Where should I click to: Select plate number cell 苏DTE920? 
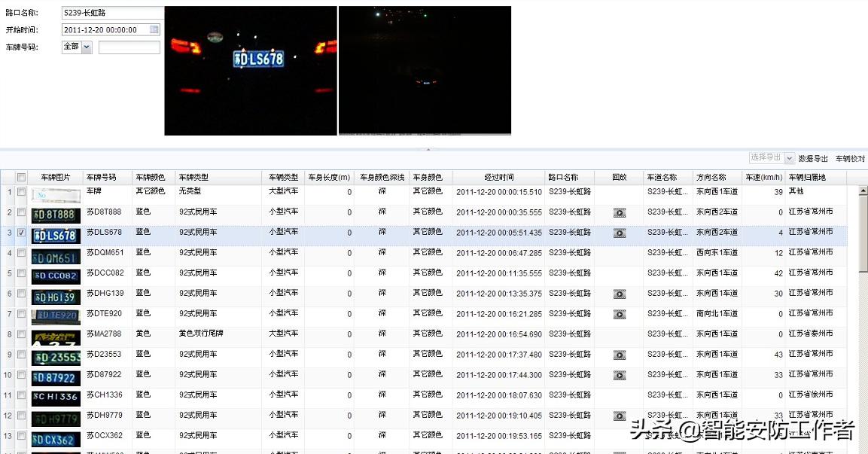coord(104,313)
